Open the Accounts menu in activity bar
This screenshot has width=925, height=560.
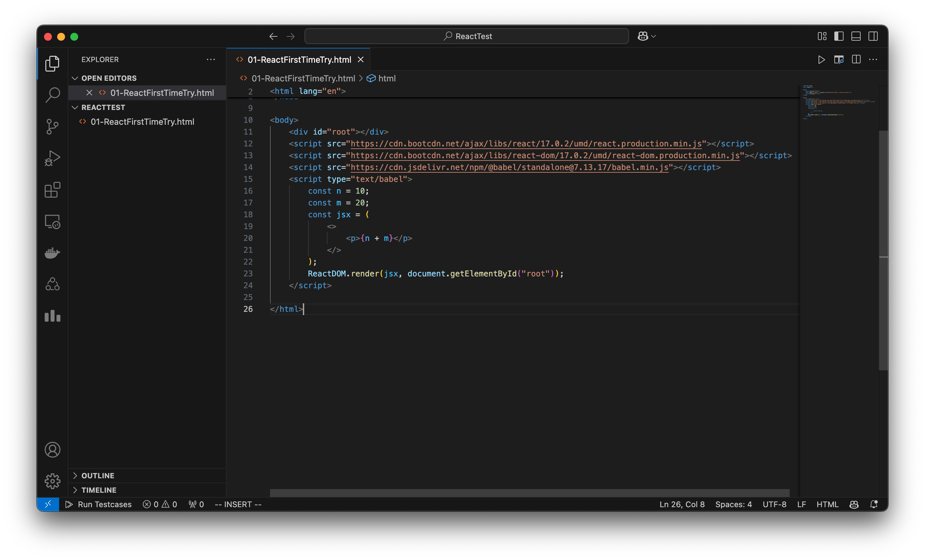[52, 450]
